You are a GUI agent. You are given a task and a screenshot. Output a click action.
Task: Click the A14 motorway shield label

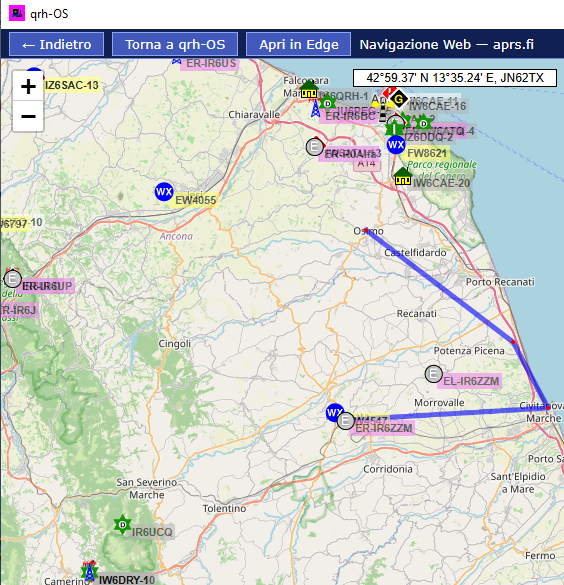(367, 164)
